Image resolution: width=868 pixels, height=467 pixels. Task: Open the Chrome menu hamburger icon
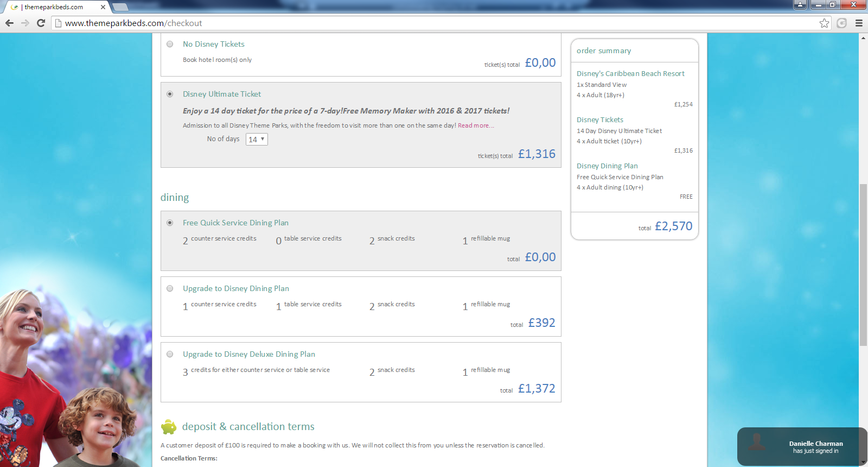pos(859,23)
